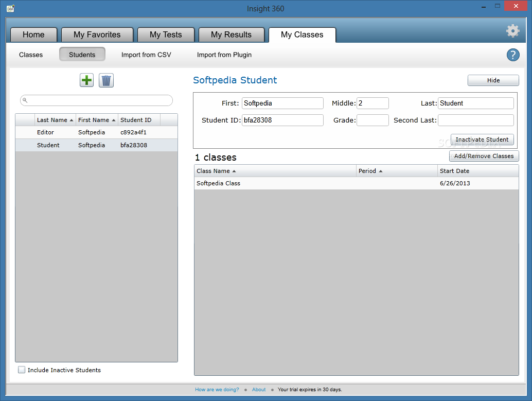Click the trash can delete student icon
This screenshot has height=401, width=532.
click(106, 80)
